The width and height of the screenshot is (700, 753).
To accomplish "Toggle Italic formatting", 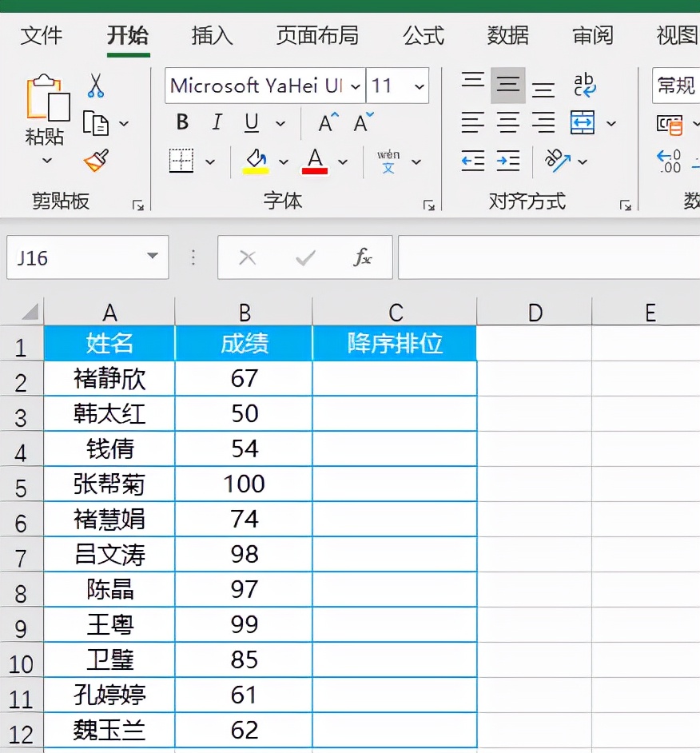I will tap(217, 122).
